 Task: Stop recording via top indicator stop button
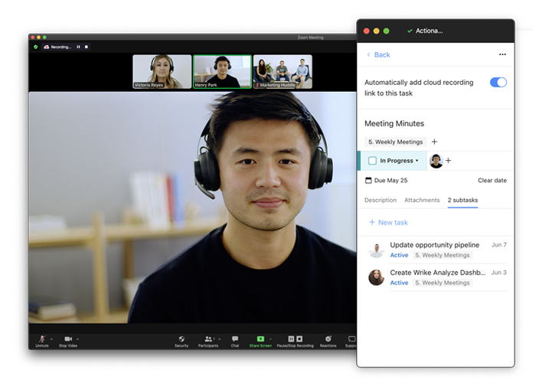(x=87, y=47)
